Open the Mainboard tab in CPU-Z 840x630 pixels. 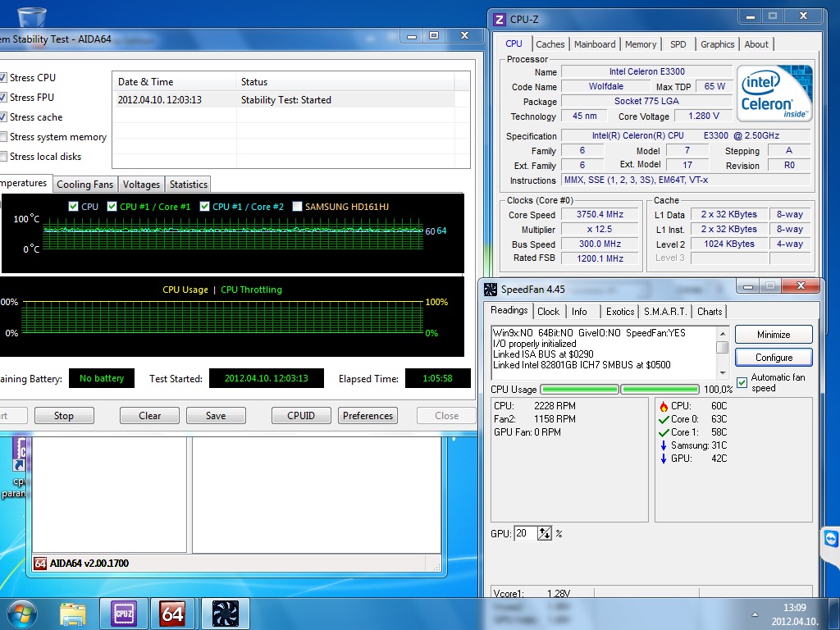click(595, 44)
